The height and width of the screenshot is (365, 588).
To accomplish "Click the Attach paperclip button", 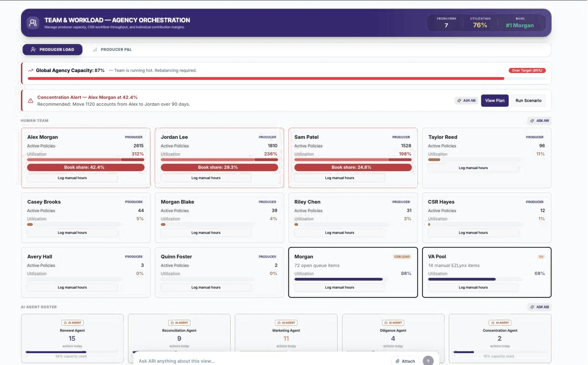I will [405, 361].
